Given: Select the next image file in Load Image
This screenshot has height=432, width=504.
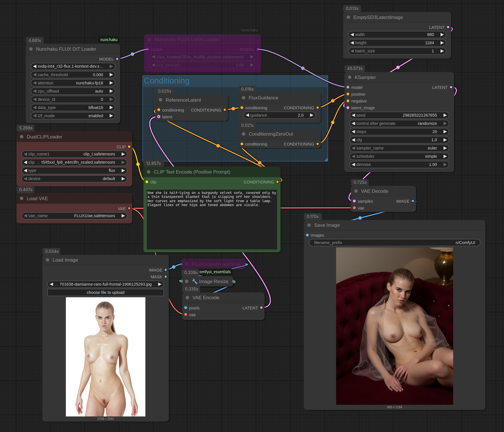Looking at the screenshot, I should pos(160,284).
